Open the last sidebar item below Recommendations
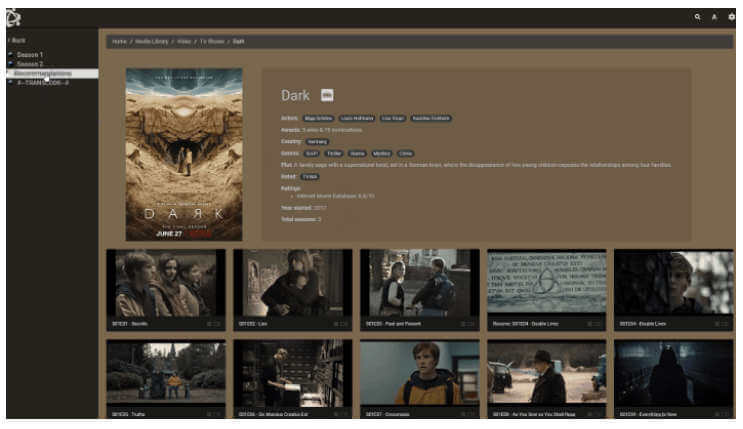Viewport: 743px width, 429px height. tap(43, 82)
